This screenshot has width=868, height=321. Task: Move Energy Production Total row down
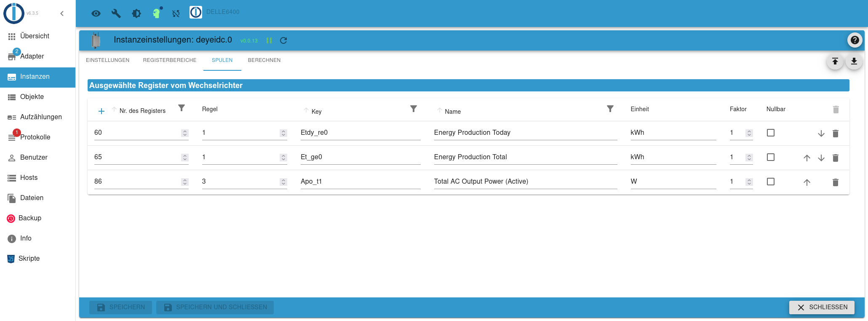(x=821, y=158)
